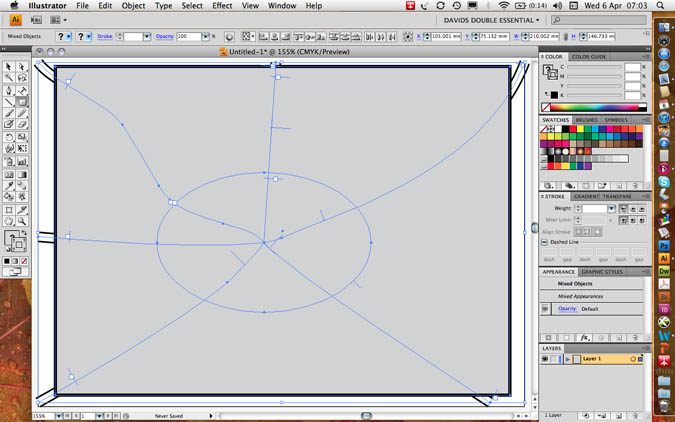The height and width of the screenshot is (422, 675).
Task: Hide Layer 1 using the eye icon
Action: [x=546, y=358]
